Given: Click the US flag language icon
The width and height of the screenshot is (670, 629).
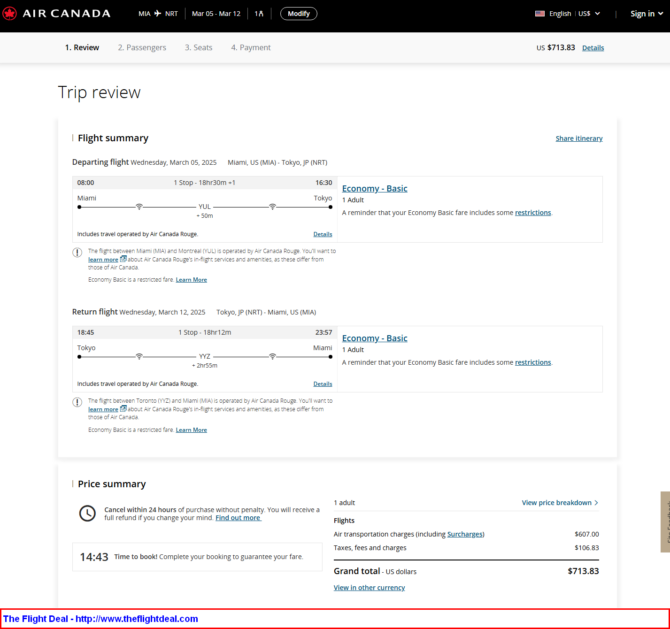Looking at the screenshot, I should coord(540,14).
